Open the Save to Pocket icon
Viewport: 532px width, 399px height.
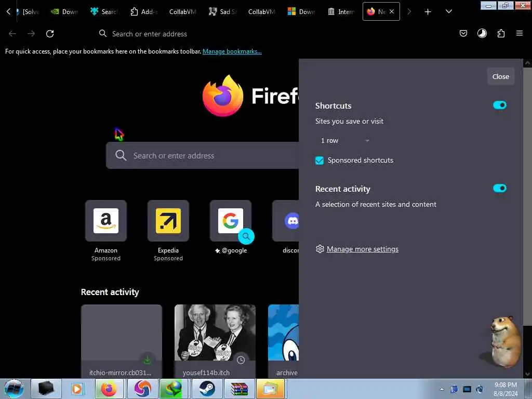click(x=463, y=33)
